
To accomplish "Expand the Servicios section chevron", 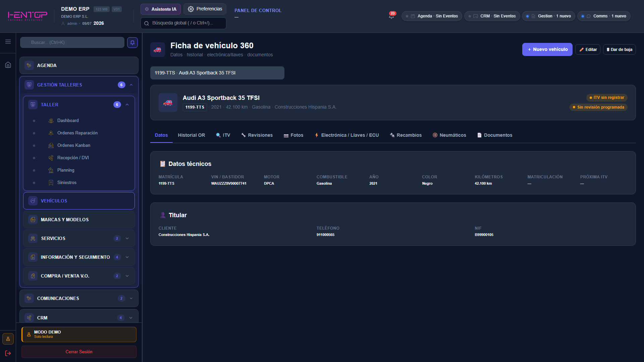I will tap(127, 238).
